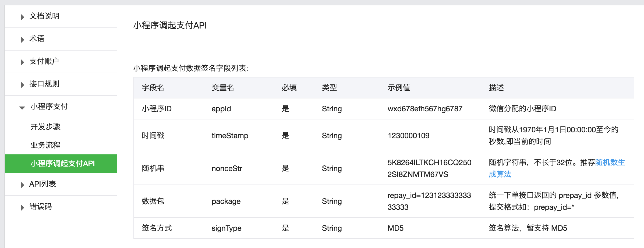Expand the 支付账户 section arrow

click(22, 62)
